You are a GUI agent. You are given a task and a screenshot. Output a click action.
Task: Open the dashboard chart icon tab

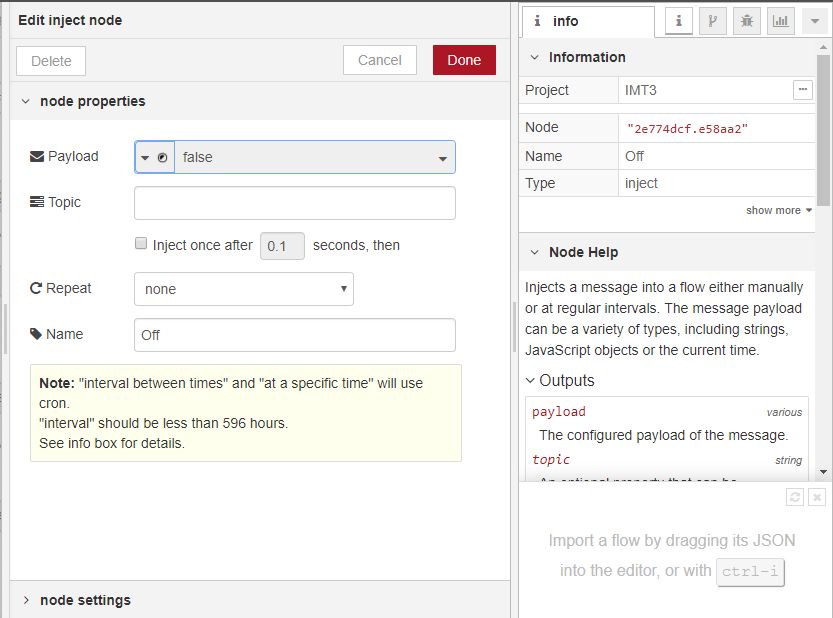click(x=780, y=21)
